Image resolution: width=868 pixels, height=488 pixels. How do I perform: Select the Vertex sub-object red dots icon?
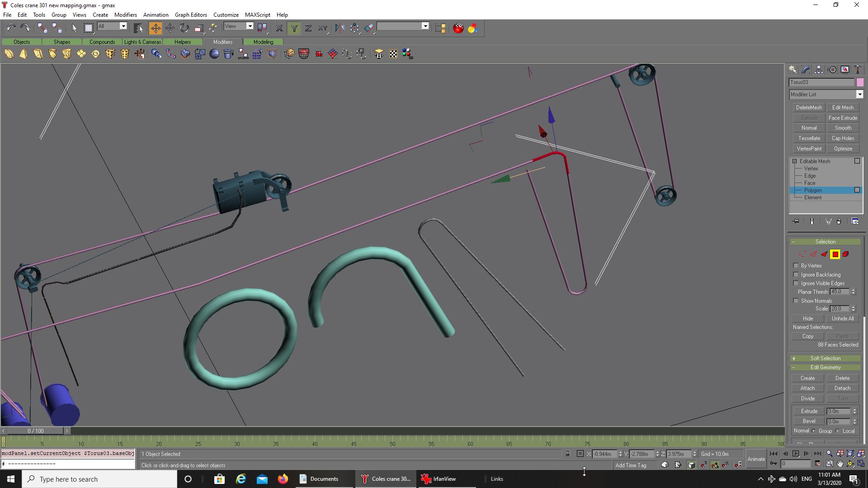tap(802, 254)
